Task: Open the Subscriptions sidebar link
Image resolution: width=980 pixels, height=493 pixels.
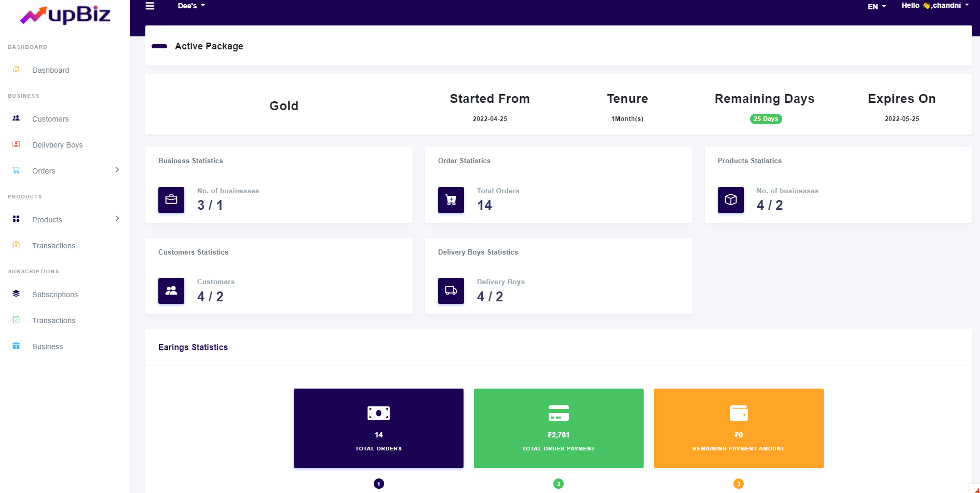Action: tap(55, 295)
